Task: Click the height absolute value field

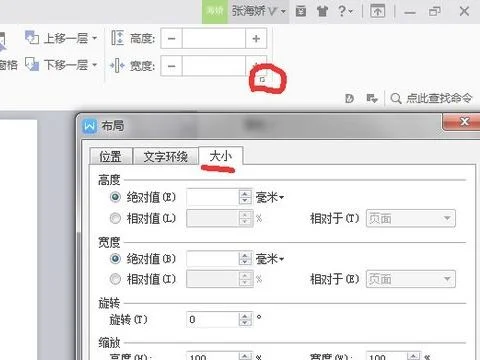Action: (213, 197)
